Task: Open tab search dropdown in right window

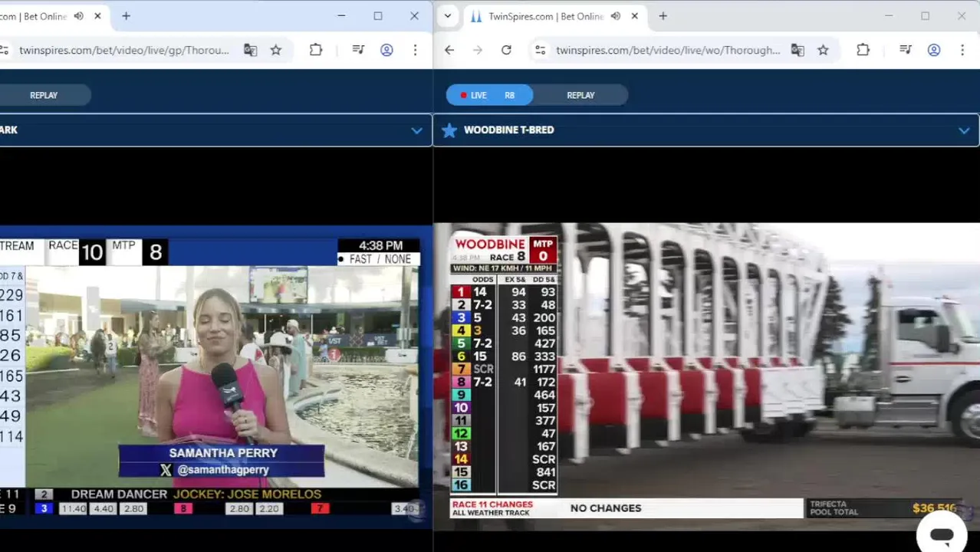Action: coord(448,16)
